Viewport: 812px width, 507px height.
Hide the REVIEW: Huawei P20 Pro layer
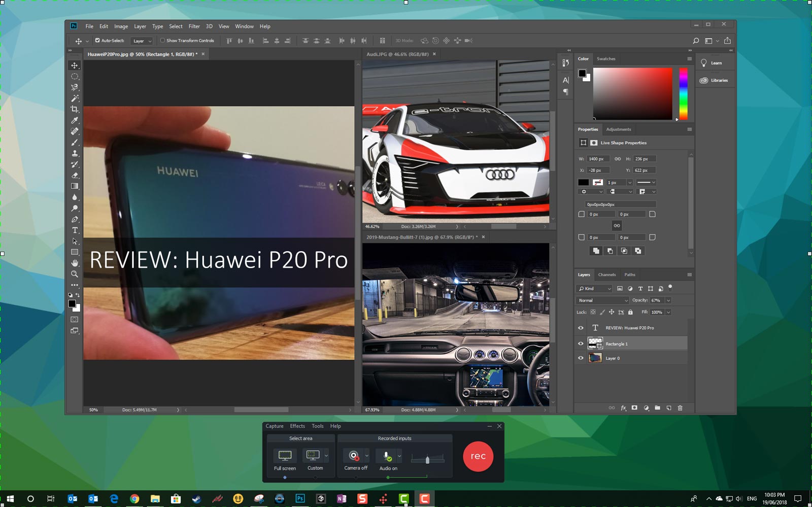click(581, 328)
